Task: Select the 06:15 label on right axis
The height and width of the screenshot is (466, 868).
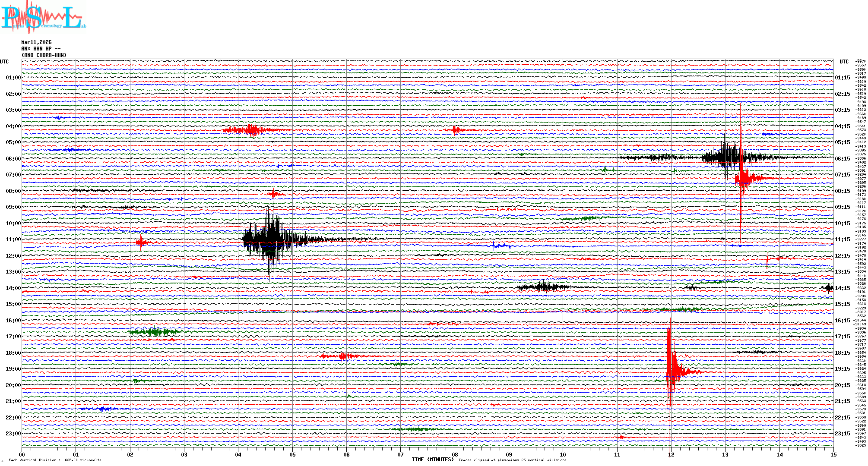Action: (842, 159)
